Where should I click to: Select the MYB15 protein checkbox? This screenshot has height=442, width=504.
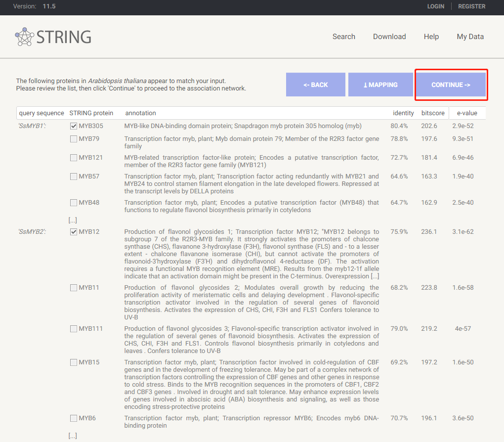click(74, 362)
